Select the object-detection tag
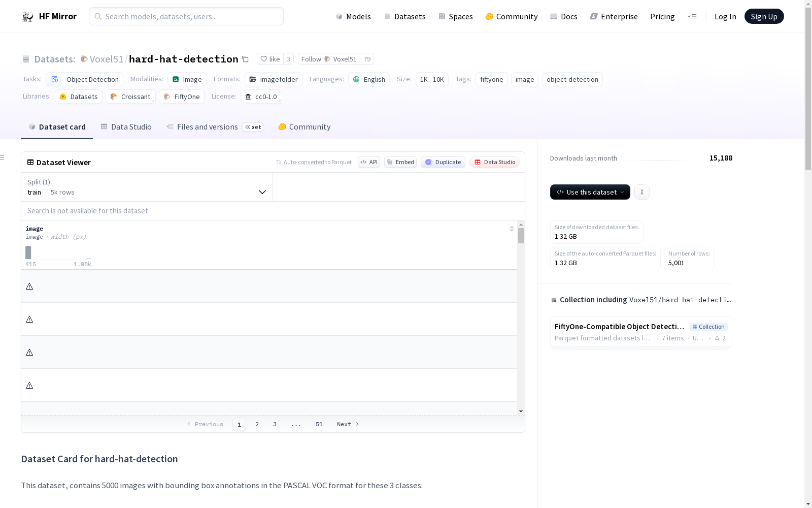This screenshot has height=508, width=812. point(572,79)
